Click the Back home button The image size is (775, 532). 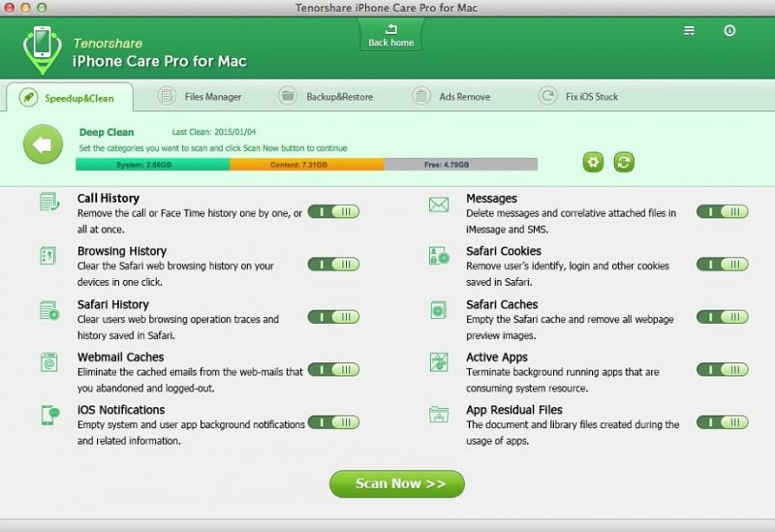pos(390,36)
